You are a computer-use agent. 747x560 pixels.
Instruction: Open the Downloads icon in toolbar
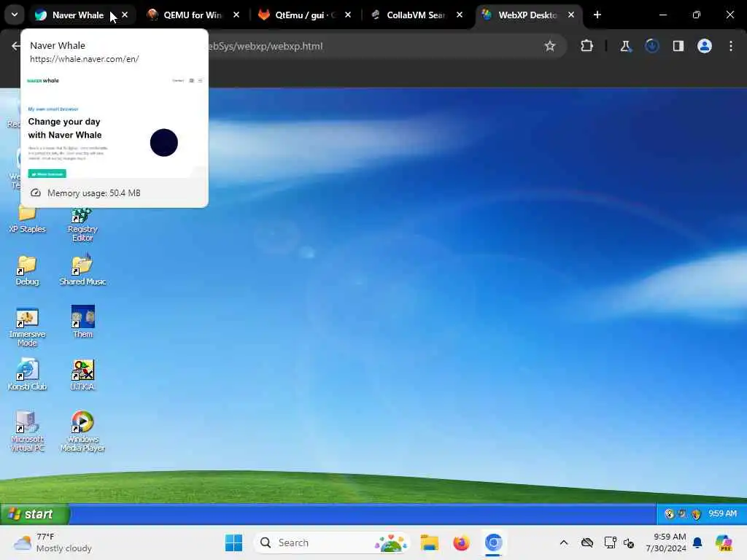click(x=651, y=46)
